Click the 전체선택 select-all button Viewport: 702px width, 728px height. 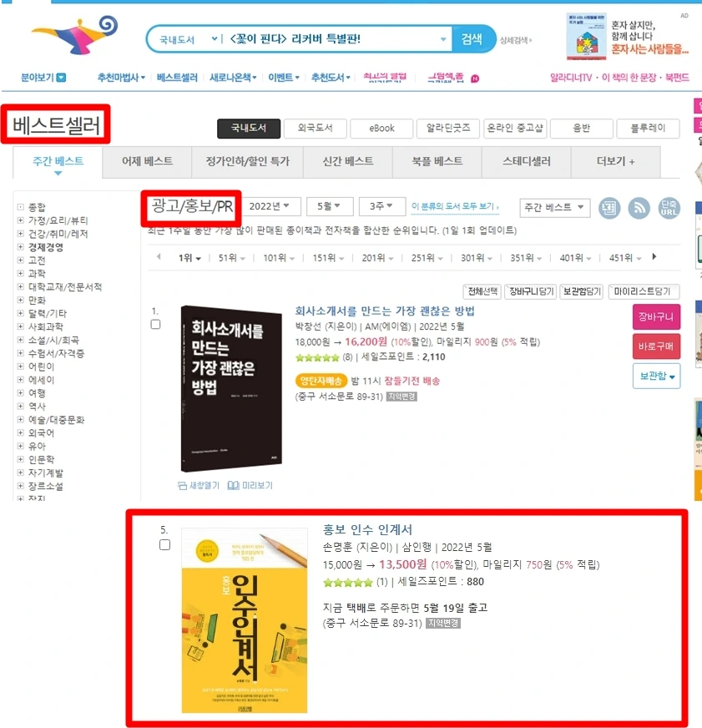tap(482, 291)
